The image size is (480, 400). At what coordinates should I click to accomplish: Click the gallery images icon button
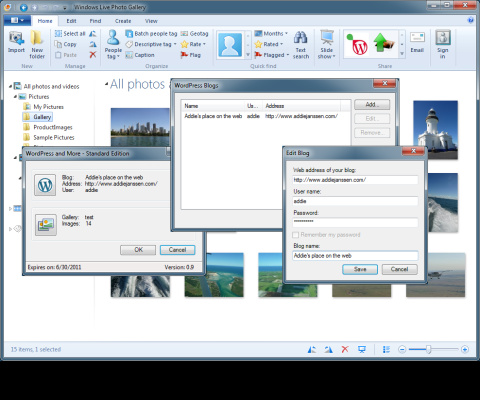tap(46, 225)
